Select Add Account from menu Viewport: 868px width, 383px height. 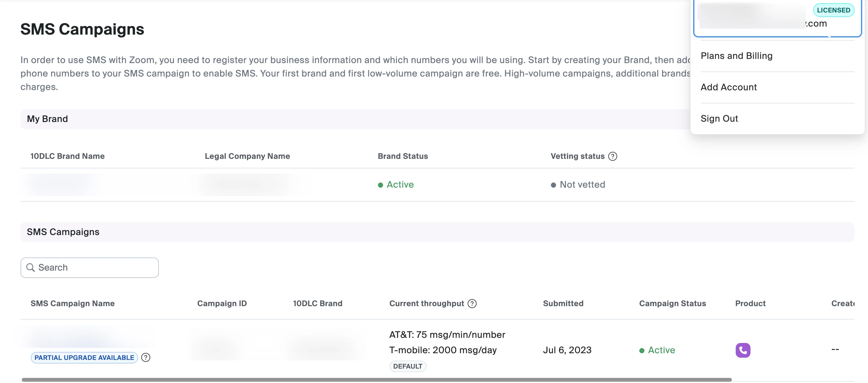(x=728, y=87)
